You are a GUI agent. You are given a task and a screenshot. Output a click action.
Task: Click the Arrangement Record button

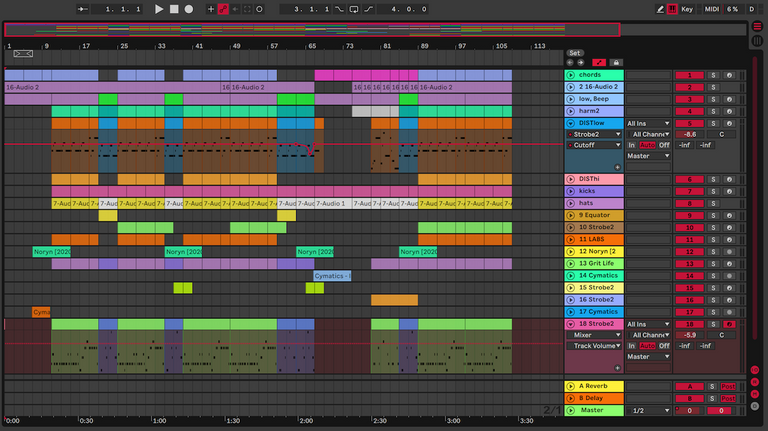[189, 9]
